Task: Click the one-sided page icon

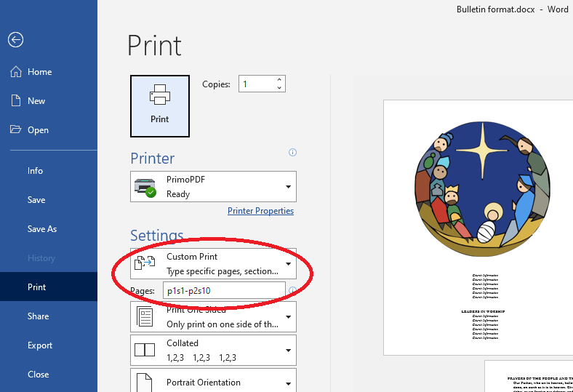Action: coord(145,316)
